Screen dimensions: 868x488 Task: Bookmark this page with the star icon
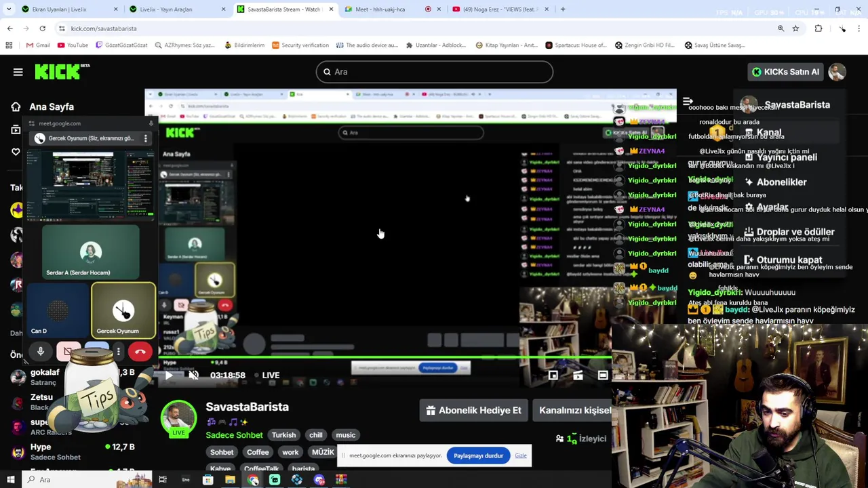pyautogui.click(x=795, y=28)
